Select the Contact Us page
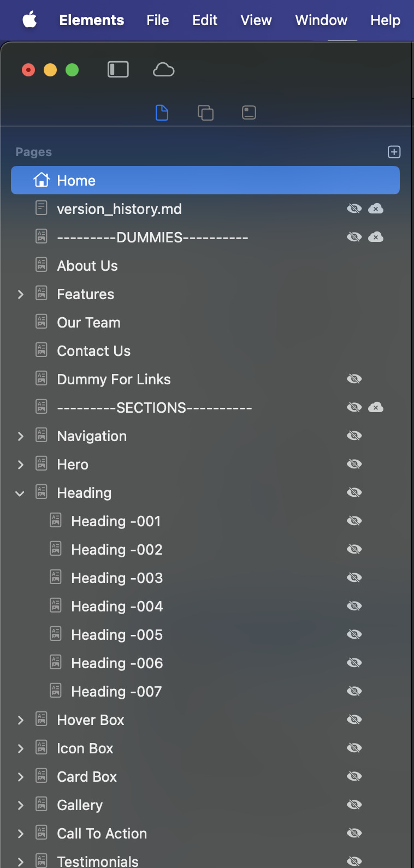This screenshot has height=868, width=414. [x=93, y=351]
